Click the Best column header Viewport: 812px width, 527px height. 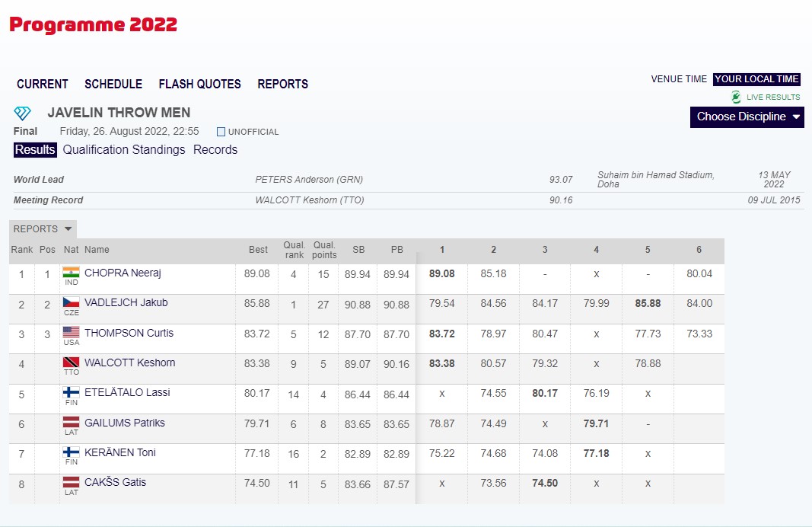tap(258, 250)
